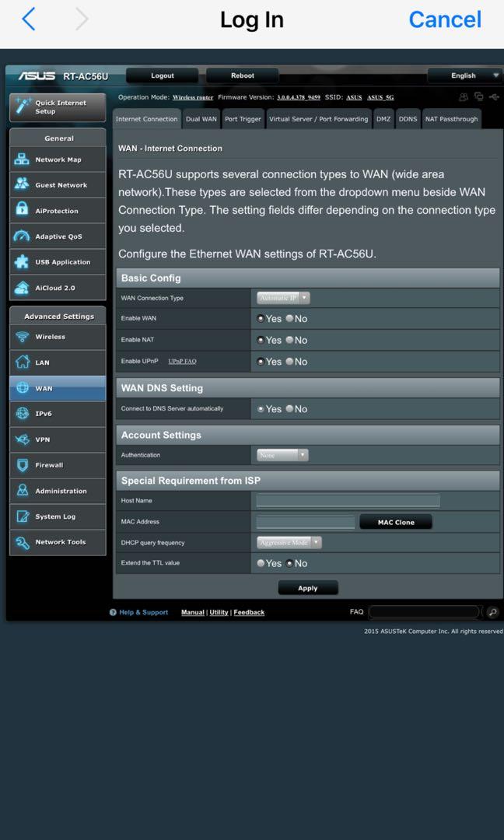Image resolution: width=504 pixels, height=840 pixels.
Task: Tap the back arrow in the Log In bar
Action: 29,19
